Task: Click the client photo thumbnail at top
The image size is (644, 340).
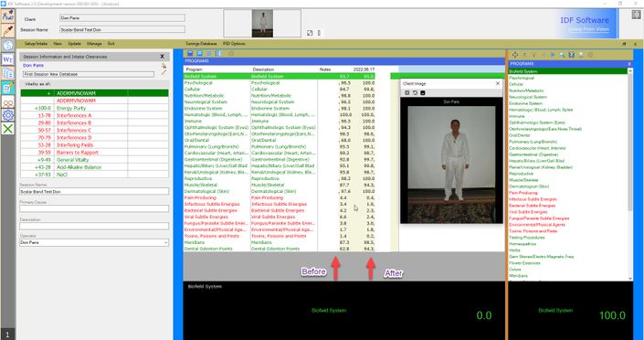Action: (x=262, y=24)
